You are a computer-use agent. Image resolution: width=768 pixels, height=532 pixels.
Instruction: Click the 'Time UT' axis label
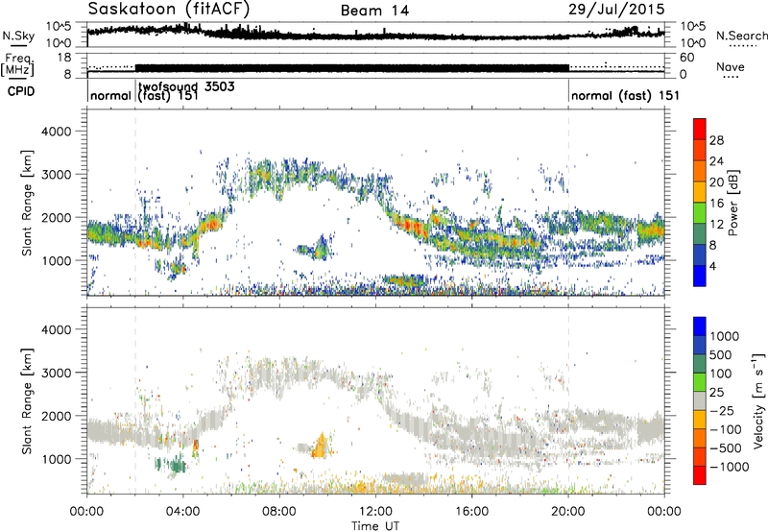click(375, 526)
